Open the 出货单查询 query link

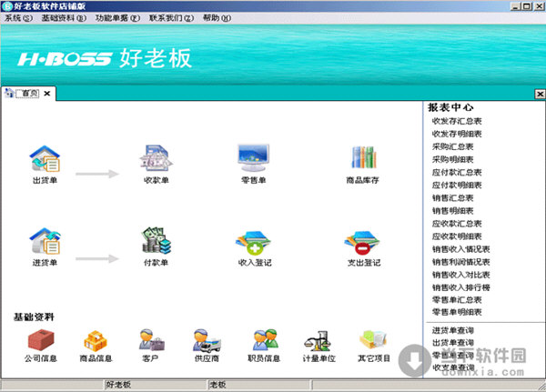(x=452, y=343)
